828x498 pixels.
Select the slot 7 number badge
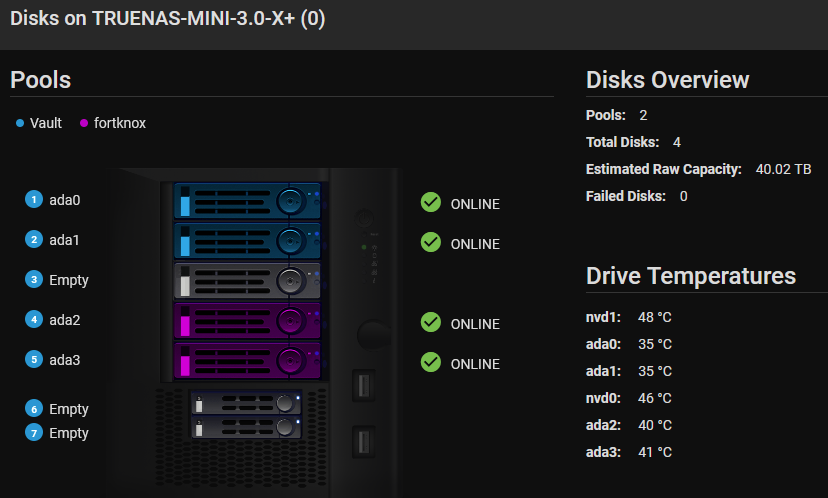[x=34, y=433]
